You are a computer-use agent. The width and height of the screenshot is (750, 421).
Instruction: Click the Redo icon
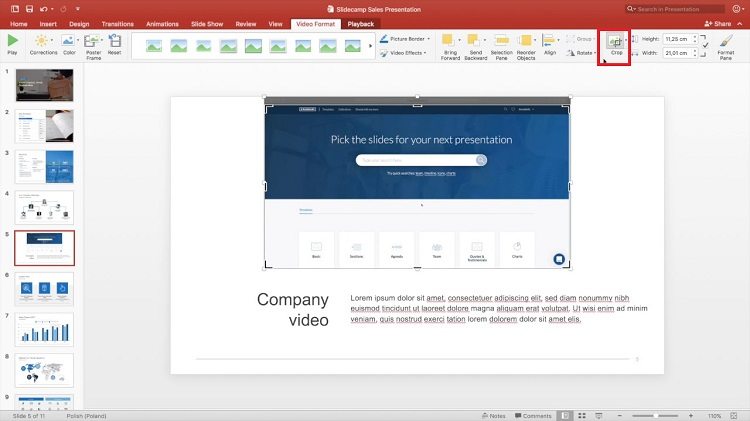64,9
